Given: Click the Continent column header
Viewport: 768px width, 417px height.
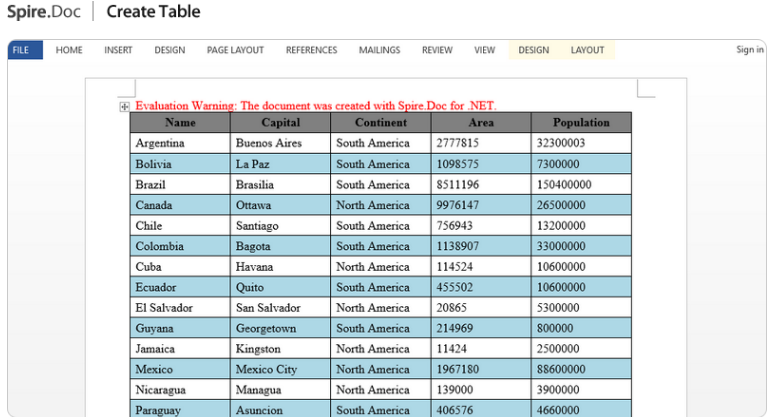Looking at the screenshot, I should [381, 123].
